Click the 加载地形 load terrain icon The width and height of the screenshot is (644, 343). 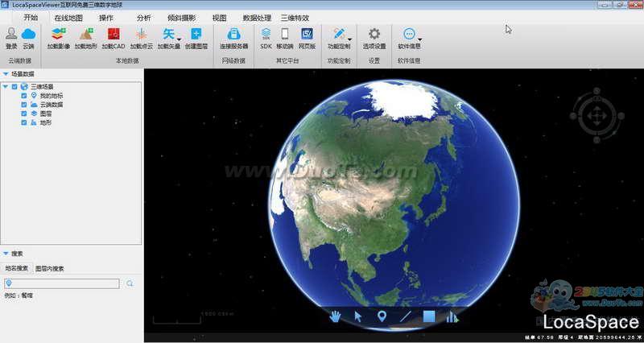86,34
